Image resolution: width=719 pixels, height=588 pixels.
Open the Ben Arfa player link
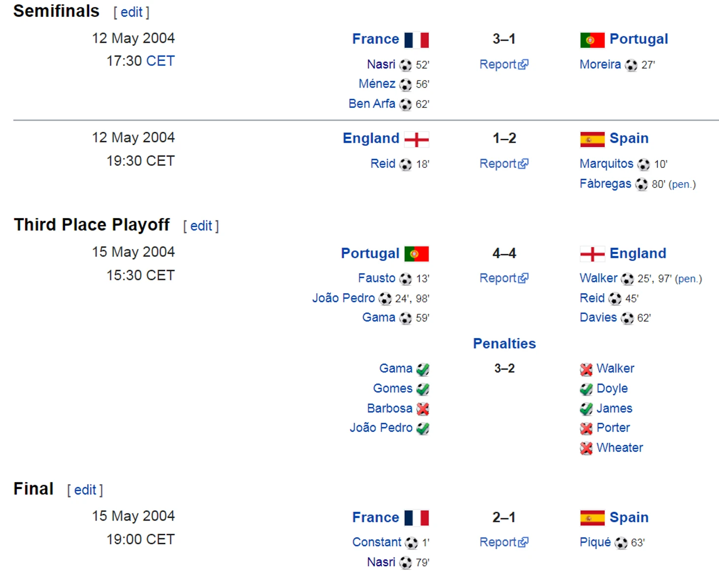(x=371, y=104)
